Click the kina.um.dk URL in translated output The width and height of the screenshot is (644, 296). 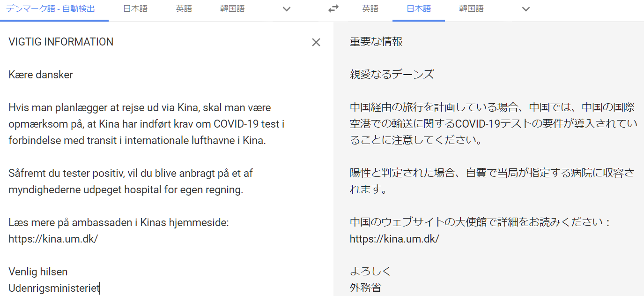[394, 239]
